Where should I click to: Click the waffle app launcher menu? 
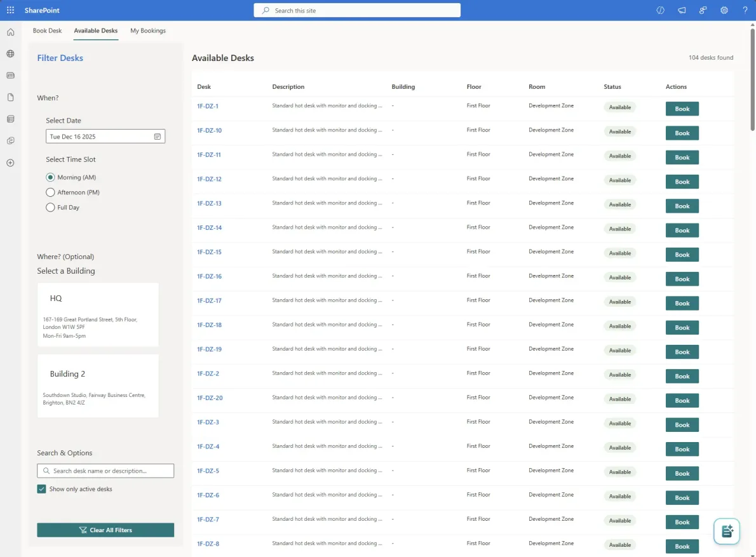tap(10, 10)
